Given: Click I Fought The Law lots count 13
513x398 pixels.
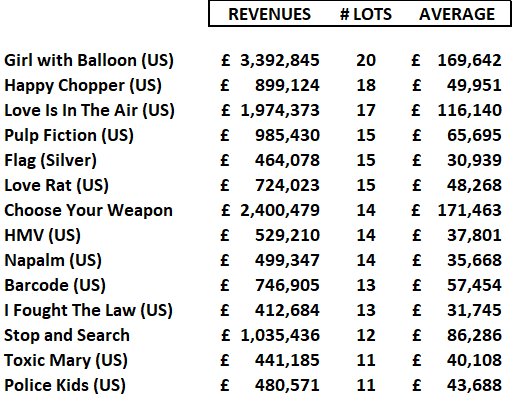Looking at the screenshot, I should click(x=366, y=310).
